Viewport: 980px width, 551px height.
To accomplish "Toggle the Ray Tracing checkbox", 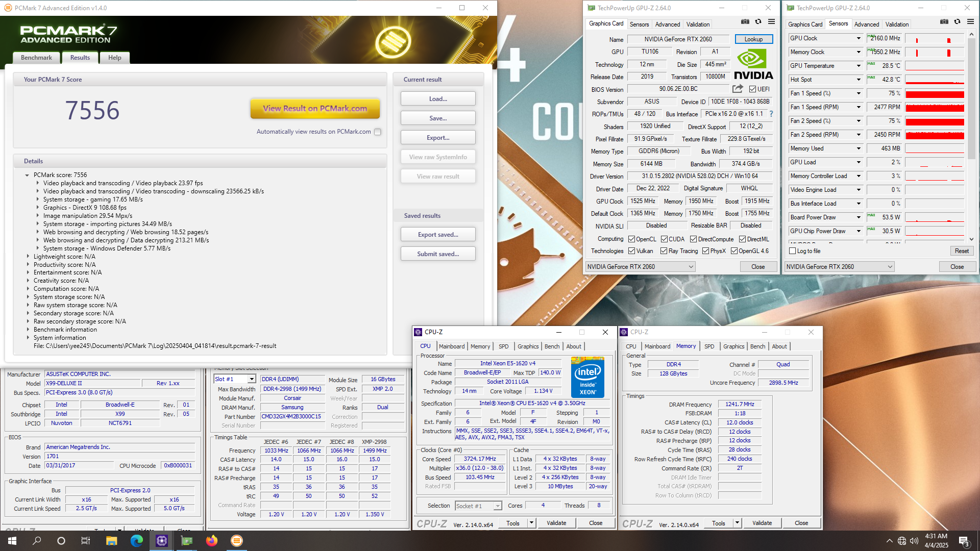I will point(664,251).
